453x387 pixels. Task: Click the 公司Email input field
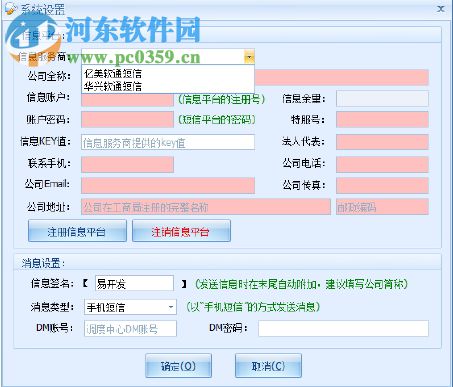pyautogui.click(x=168, y=185)
